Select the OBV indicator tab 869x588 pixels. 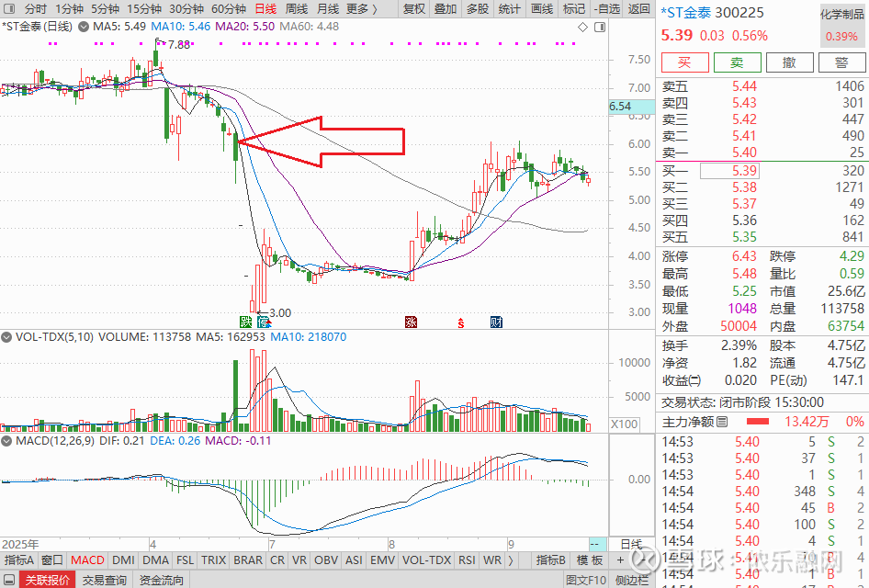(326, 560)
